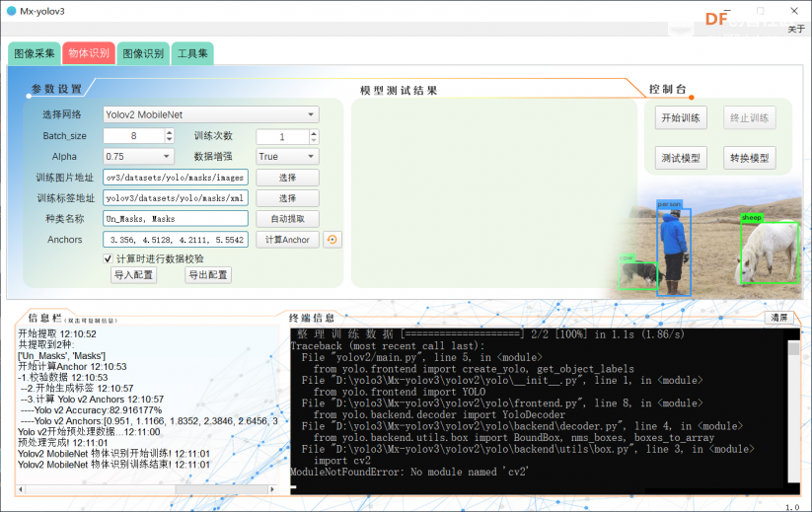Click the 清屏 button above the terminal
Screen dimensions: 812x512
point(778,318)
